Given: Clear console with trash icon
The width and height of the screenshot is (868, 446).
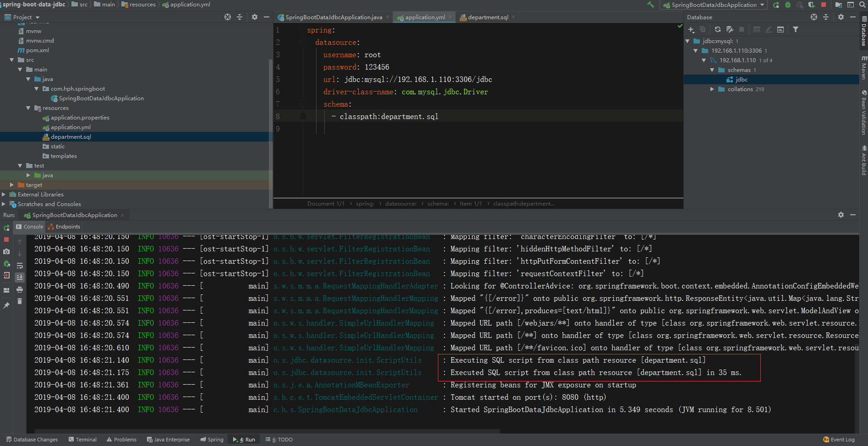Looking at the screenshot, I should [x=20, y=301].
